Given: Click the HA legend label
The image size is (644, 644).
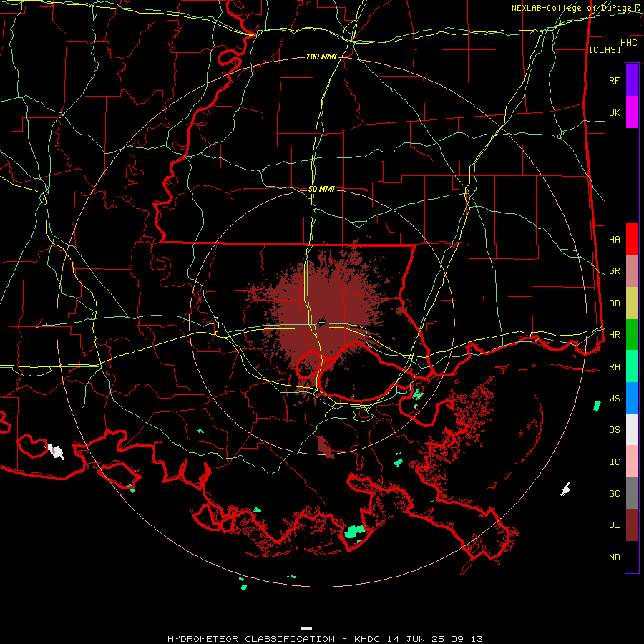Looking at the screenshot, I should [614, 239].
